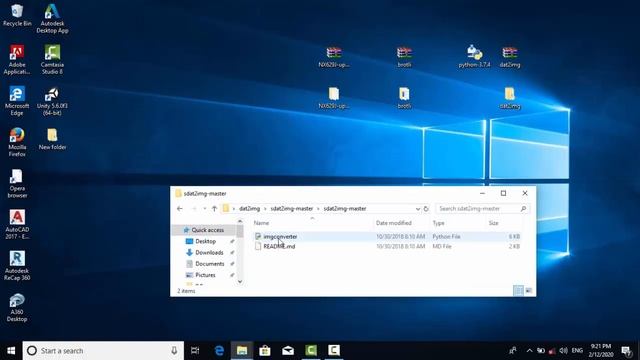
Task: Switch to details view layout button
Action: click(518, 291)
